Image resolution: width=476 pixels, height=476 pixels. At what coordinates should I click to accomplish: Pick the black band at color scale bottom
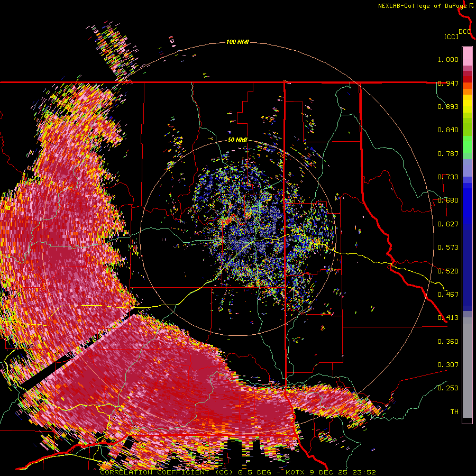coord(467,420)
